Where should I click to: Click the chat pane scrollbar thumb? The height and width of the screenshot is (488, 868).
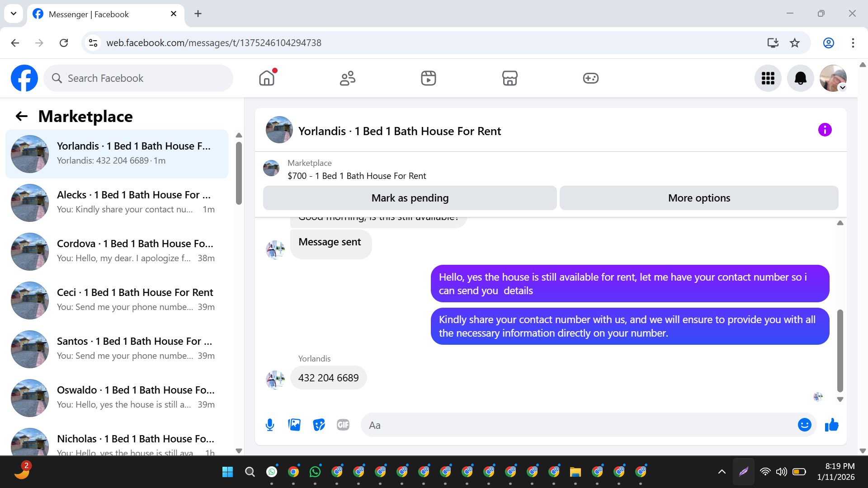tap(840, 351)
